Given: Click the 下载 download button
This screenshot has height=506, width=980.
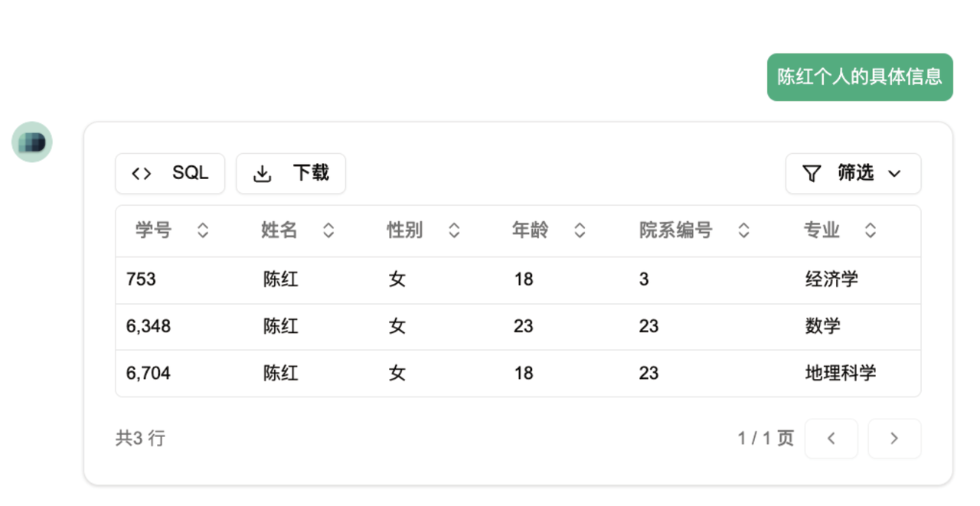Looking at the screenshot, I should click(291, 174).
